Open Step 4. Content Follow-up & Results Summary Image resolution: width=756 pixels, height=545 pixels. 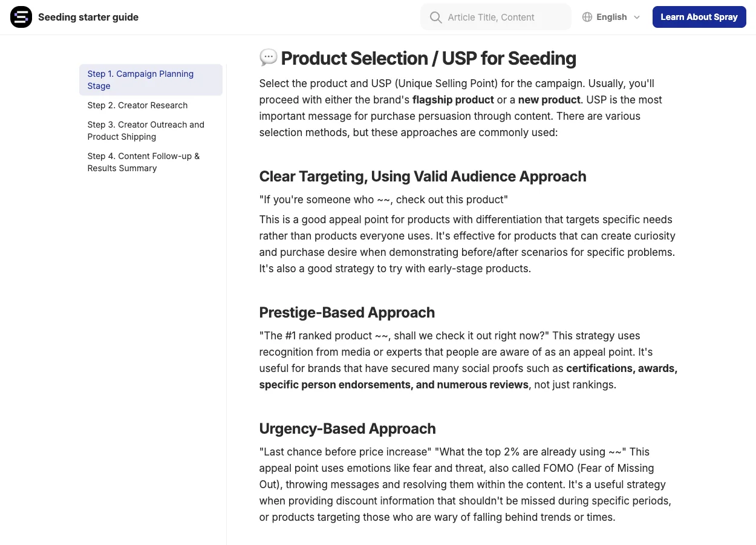(144, 162)
